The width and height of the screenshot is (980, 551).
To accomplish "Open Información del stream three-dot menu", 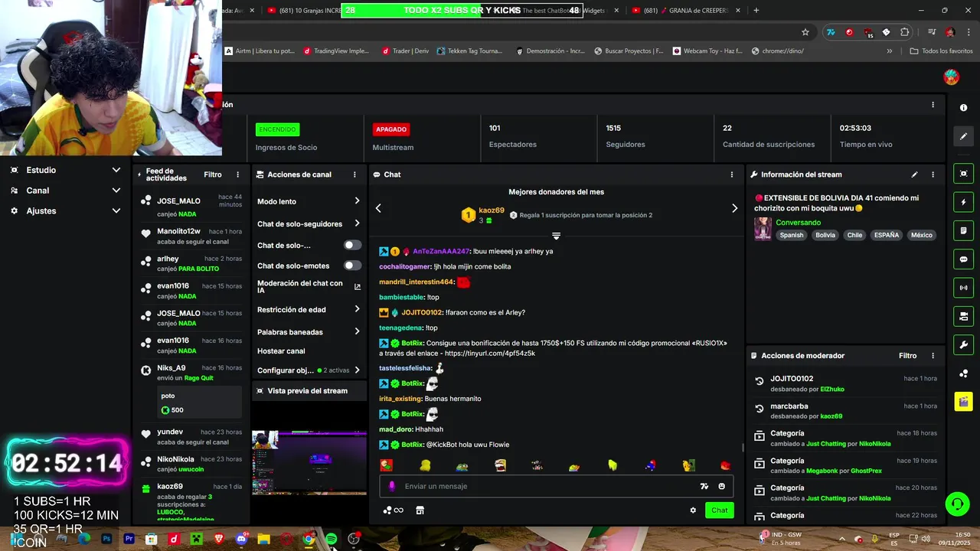I will (x=933, y=174).
